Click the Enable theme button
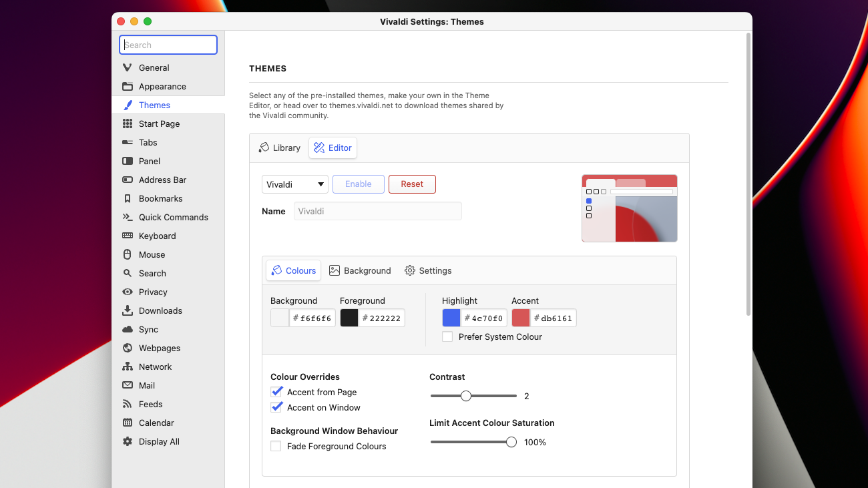 [359, 184]
